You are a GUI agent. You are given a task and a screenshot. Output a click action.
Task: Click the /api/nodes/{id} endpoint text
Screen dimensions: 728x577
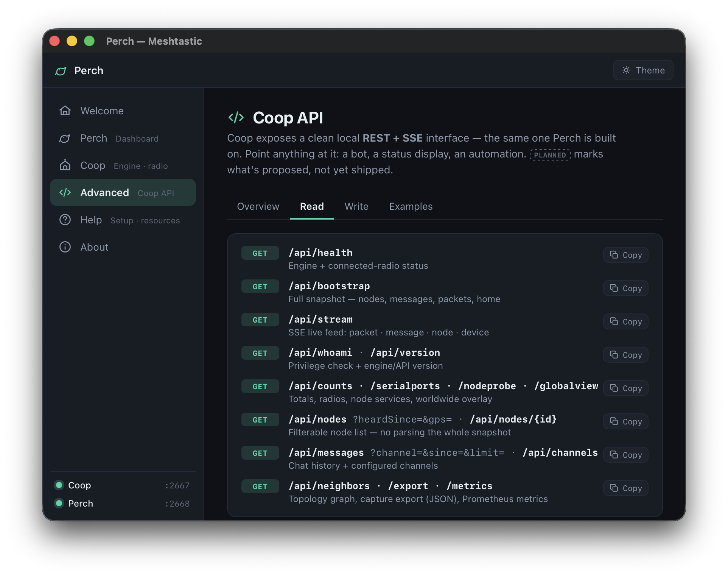[x=513, y=419]
